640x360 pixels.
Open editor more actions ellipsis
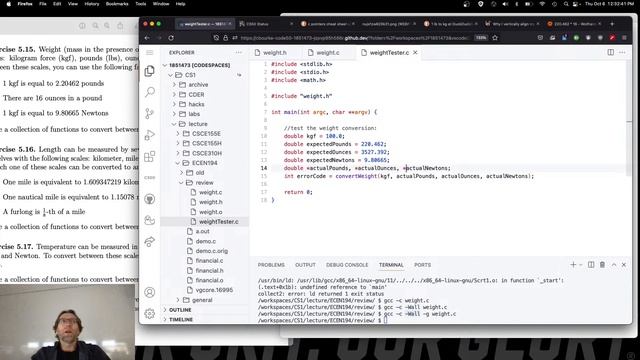pyautogui.click(x=622, y=52)
